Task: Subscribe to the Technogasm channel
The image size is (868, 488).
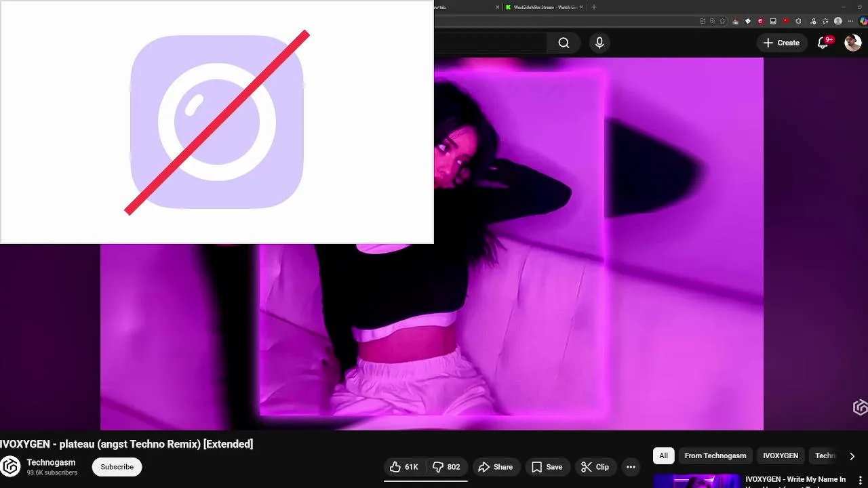Action: pos(117,467)
